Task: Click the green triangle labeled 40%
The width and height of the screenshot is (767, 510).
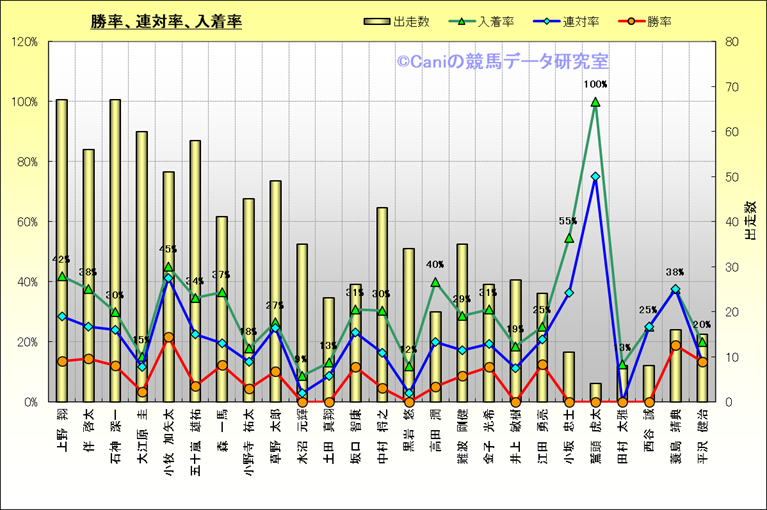Action: (x=435, y=282)
